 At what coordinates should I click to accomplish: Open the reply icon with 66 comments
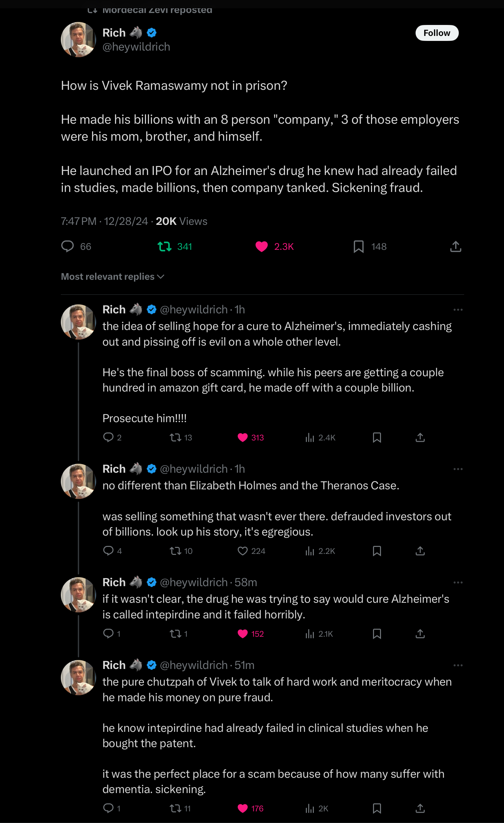point(67,246)
